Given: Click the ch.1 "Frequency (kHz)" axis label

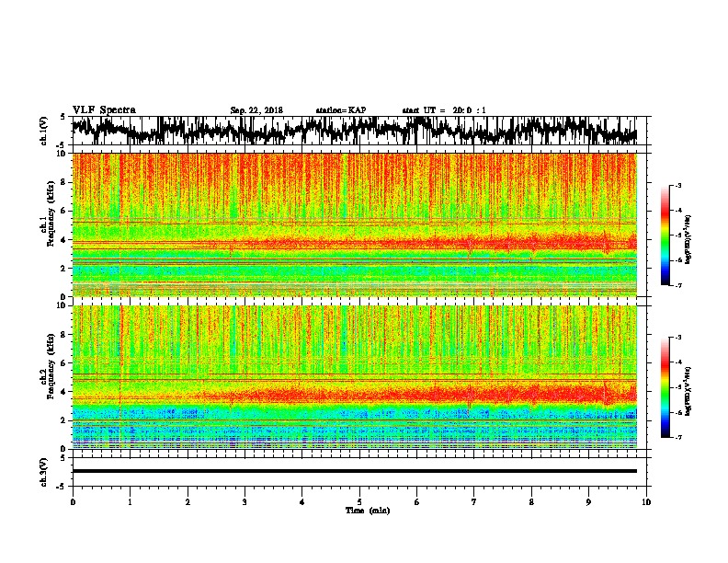Looking at the screenshot, I should tap(51, 214).
